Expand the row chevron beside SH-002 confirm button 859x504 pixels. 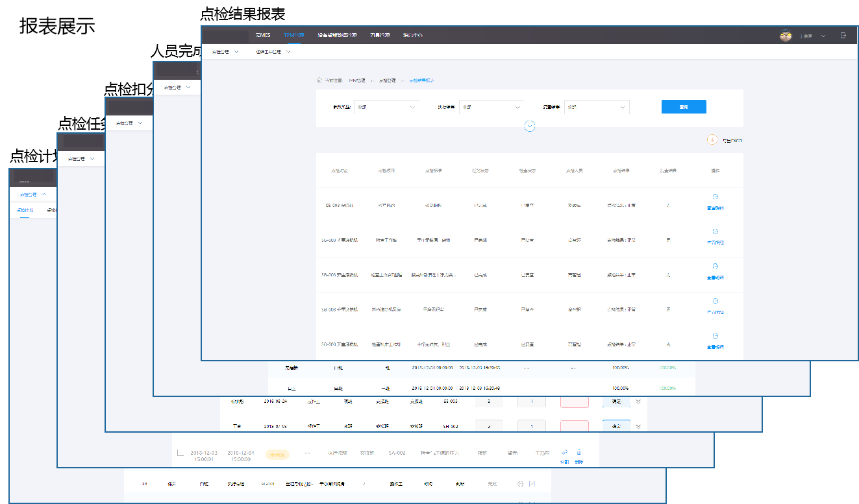[638, 426]
